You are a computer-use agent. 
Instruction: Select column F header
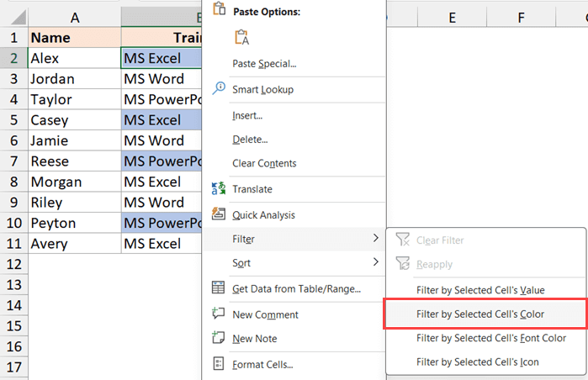click(x=521, y=18)
